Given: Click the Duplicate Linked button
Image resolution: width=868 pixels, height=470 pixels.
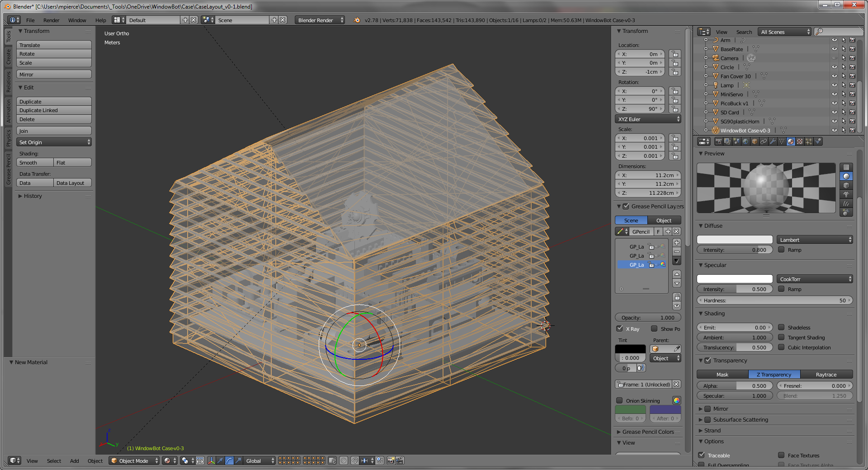Looking at the screenshot, I should click(x=54, y=110).
